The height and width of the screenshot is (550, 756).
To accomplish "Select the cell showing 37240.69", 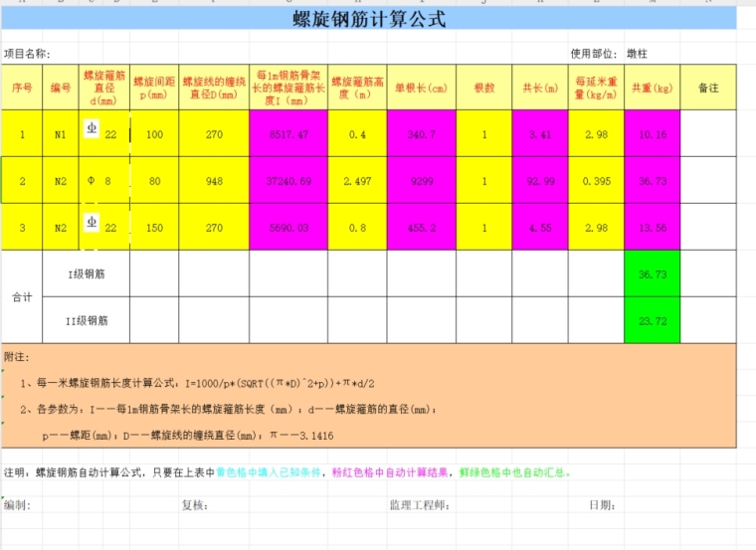I will (289, 181).
